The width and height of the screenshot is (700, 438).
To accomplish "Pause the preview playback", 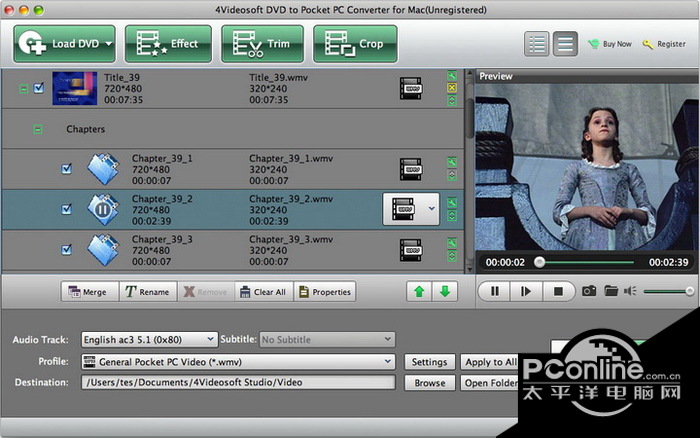I will point(494,291).
